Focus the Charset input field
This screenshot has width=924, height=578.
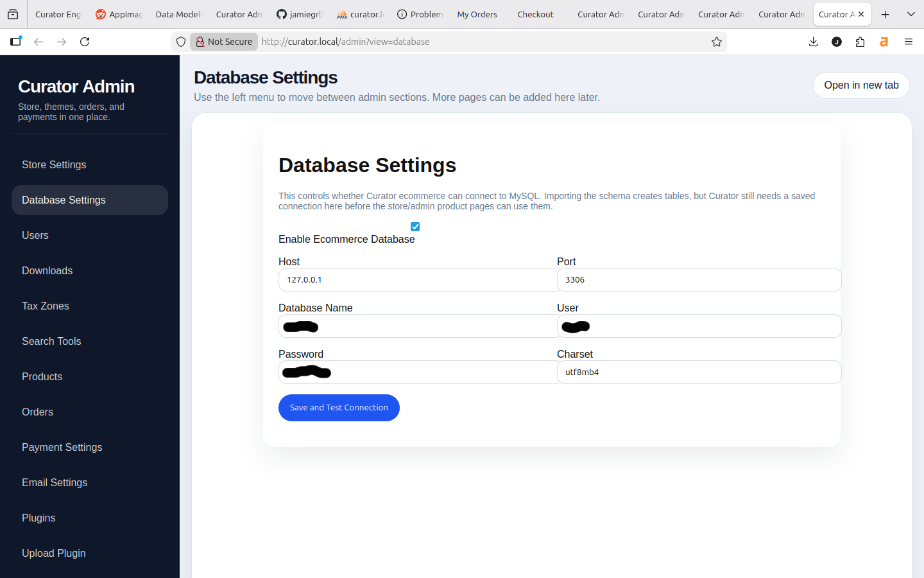699,372
